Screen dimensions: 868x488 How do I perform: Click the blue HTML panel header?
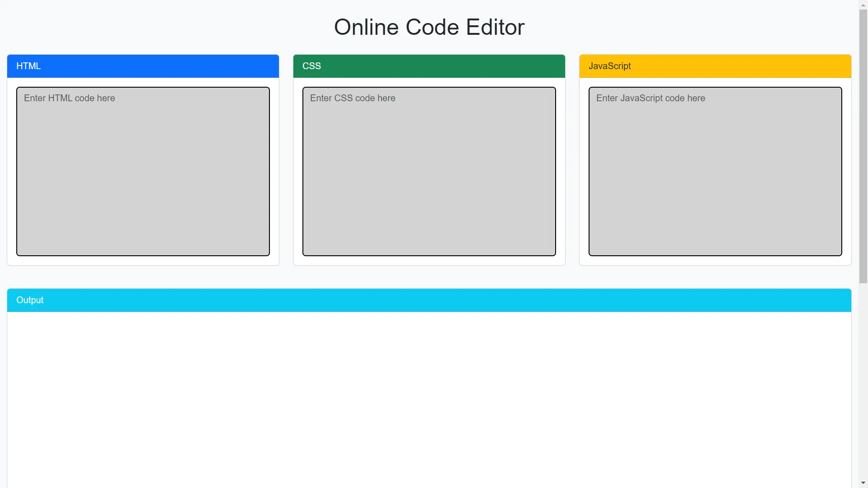point(143,66)
